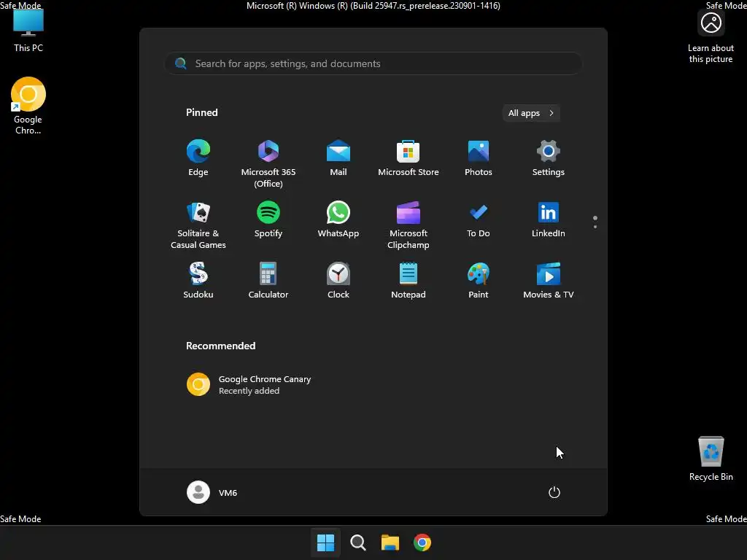The width and height of the screenshot is (747, 560).
Task: Open File Explorer from taskbar
Action: 390,542
